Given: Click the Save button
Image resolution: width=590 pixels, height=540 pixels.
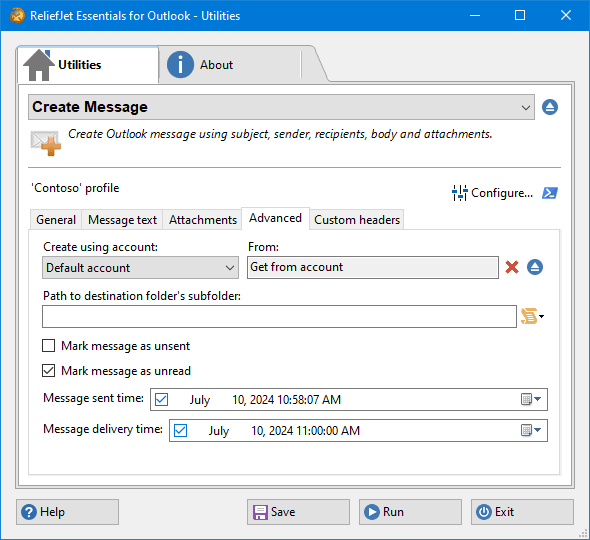Looking at the screenshot, I should point(298,512).
